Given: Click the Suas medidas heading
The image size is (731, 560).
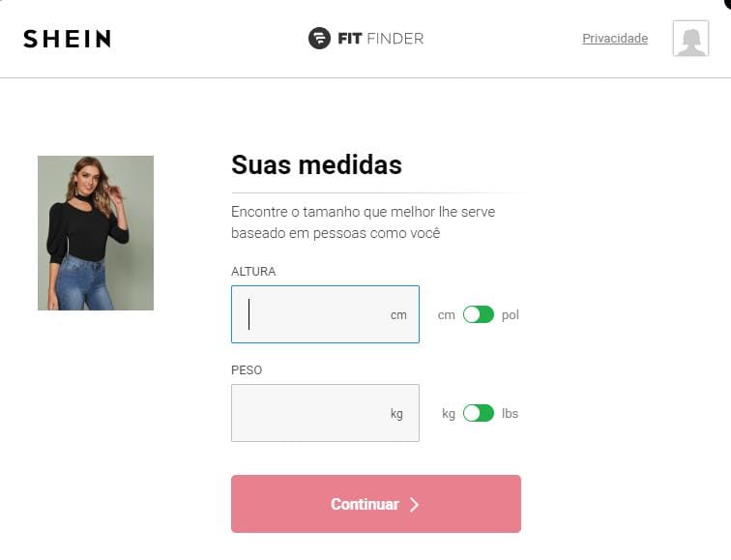Looking at the screenshot, I should coord(316,165).
